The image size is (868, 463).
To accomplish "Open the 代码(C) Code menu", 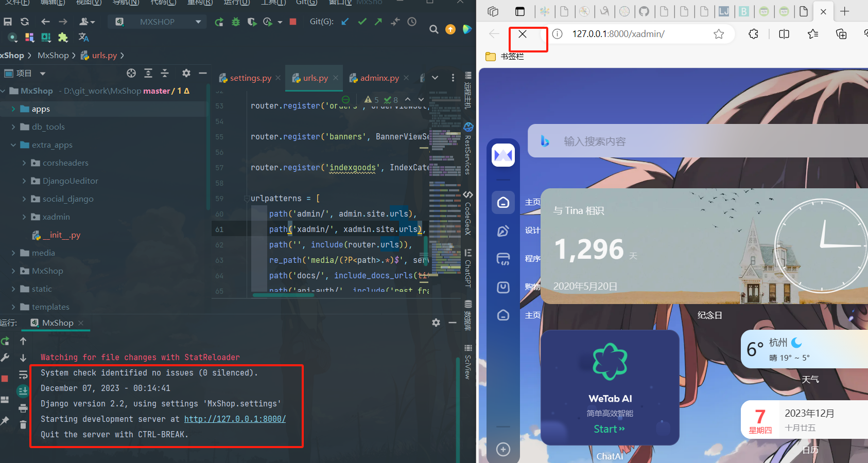I will 163,2.
